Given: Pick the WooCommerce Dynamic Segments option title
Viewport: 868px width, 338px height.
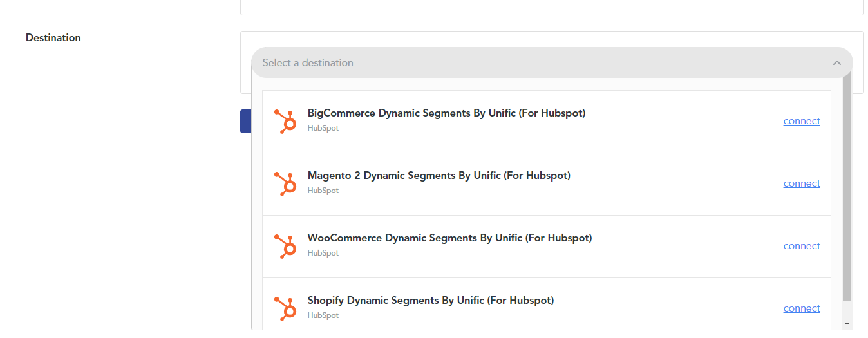Looking at the screenshot, I should coord(449,238).
